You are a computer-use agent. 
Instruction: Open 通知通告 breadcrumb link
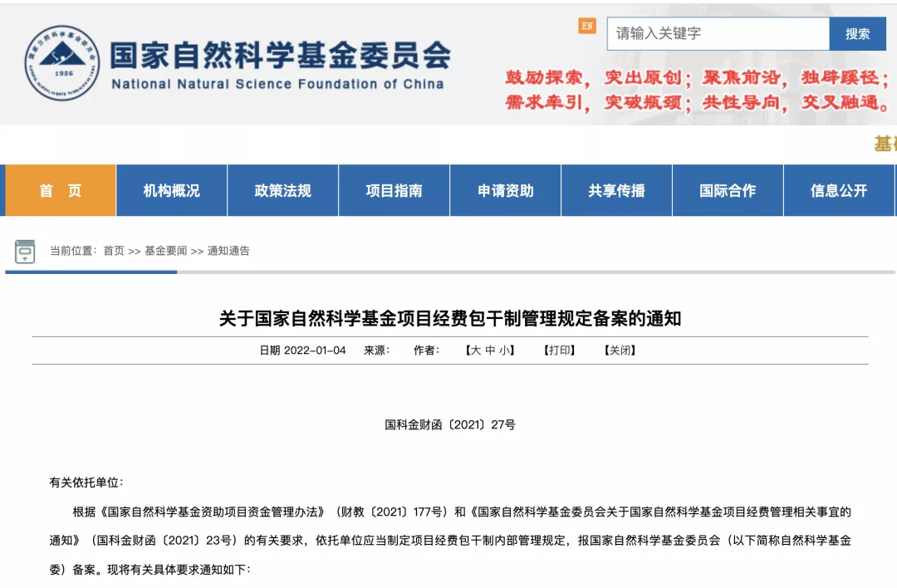(x=228, y=251)
